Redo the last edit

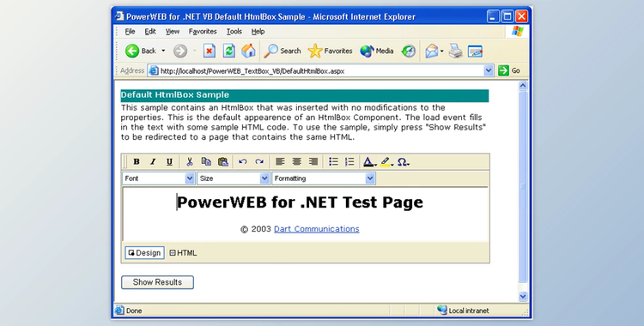click(x=259, y=162)
